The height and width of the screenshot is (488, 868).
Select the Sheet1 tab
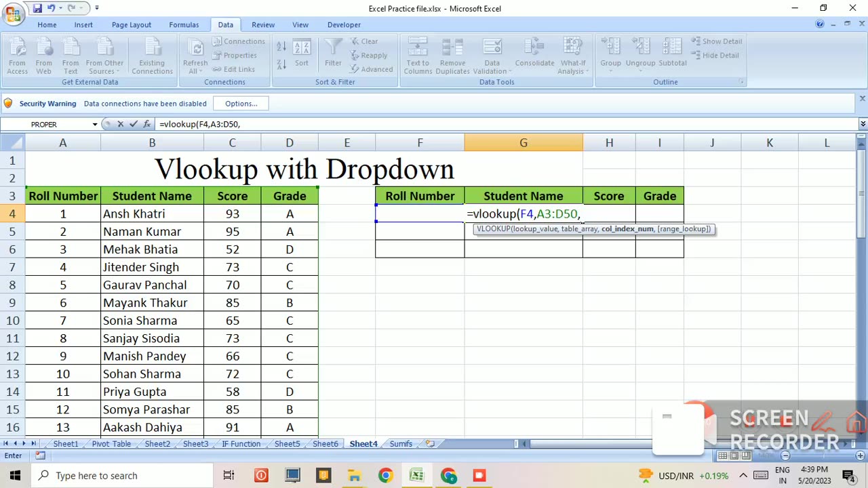point(66,444)
